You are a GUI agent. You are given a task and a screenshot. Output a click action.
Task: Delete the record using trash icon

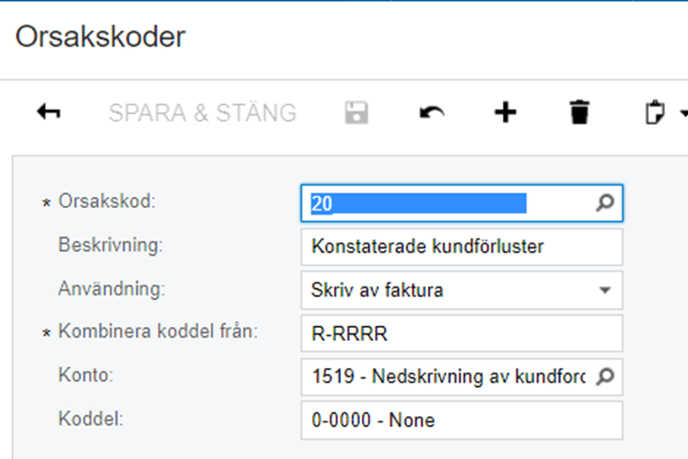click(579, 113)
